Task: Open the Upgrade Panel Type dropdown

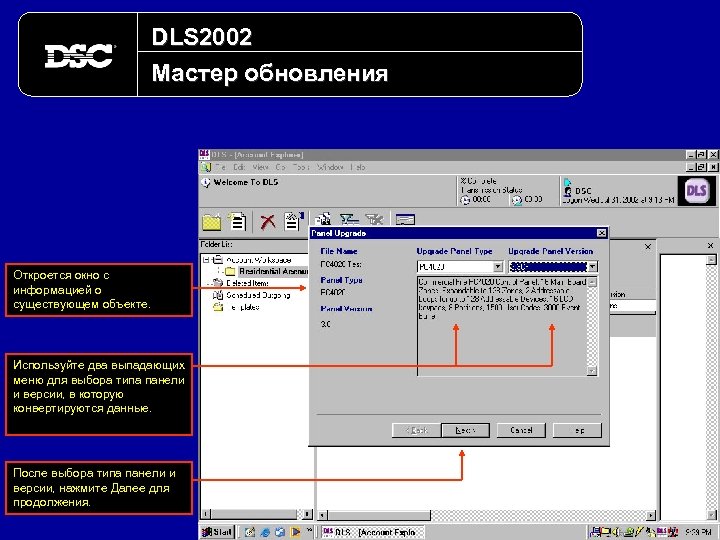Action: pyautogui.click(x=498, y=267)
